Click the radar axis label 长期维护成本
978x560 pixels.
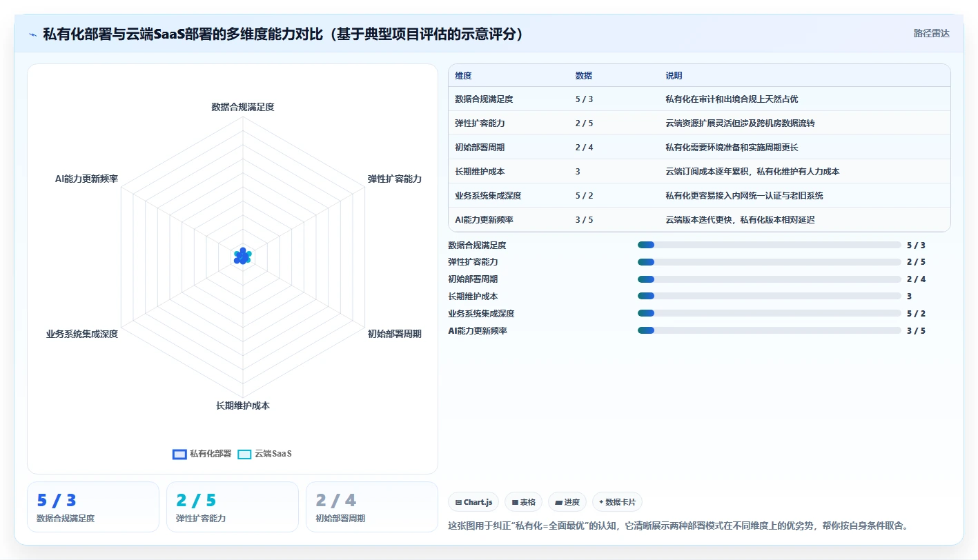click(x=243, y=406)
